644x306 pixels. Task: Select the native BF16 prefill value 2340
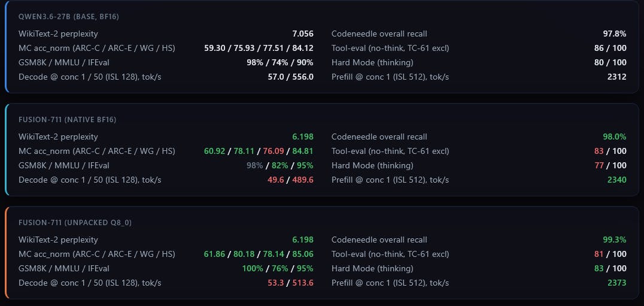pos(617,180)
